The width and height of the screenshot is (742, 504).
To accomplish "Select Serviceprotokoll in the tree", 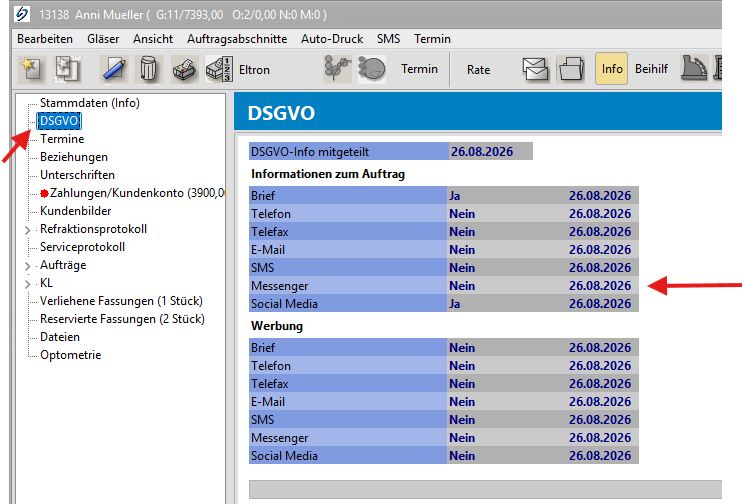I will click(x=82, y=247).
